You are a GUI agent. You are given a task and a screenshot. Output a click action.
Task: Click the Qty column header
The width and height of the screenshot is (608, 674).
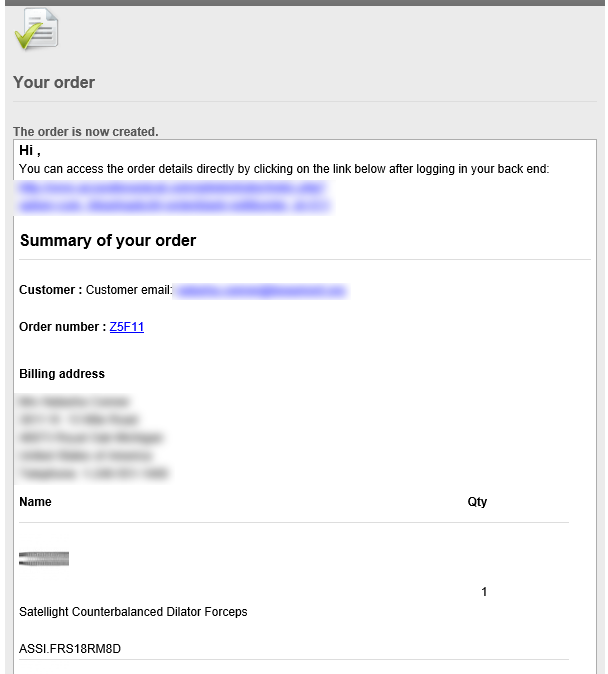coord(477,502)
